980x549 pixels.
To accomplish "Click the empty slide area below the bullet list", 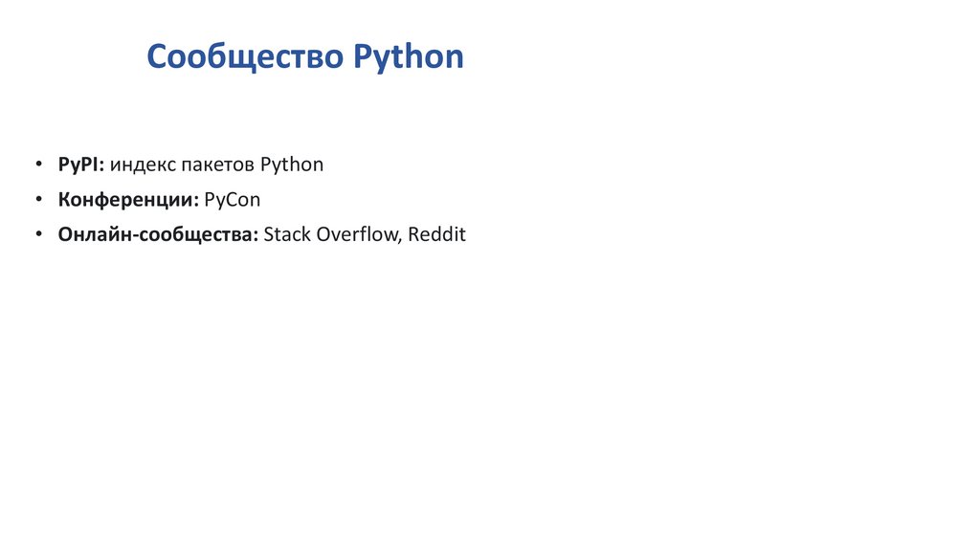I will coord(479,402).
